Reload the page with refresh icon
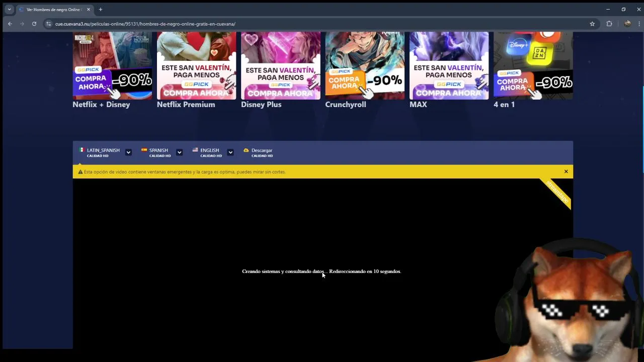This screenshot has width=644, height=362. [x=34, y=24]
